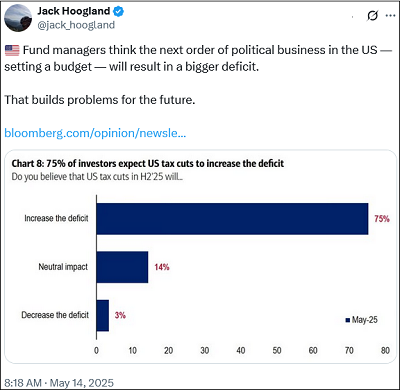Click the US flag emoji
The image size is (400, 390).
tap(12, 50)
